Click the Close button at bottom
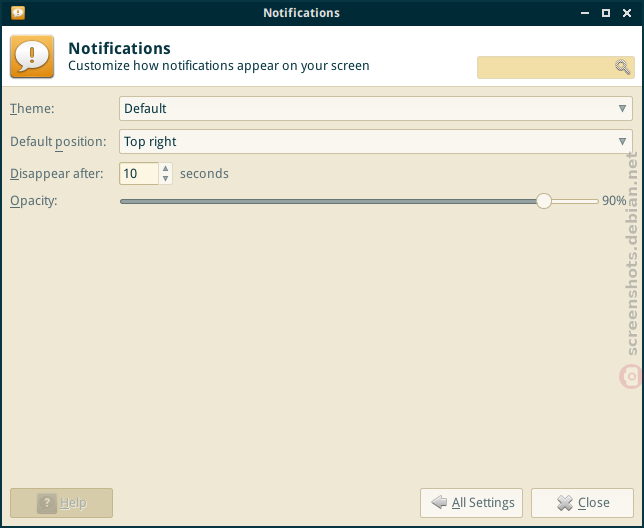 582,503
